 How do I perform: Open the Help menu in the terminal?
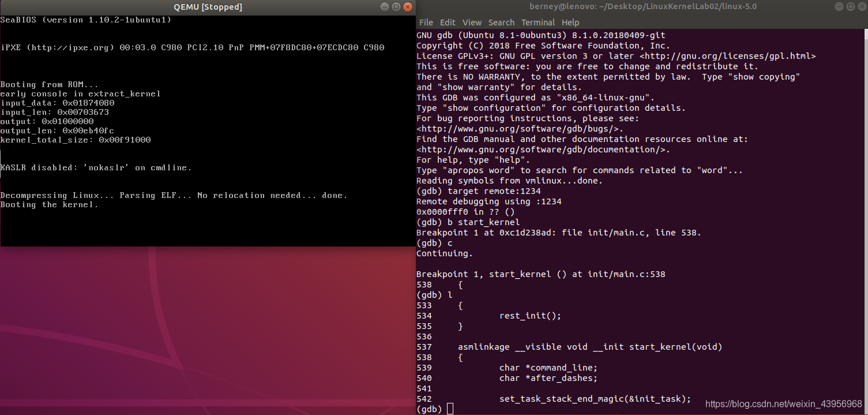[x=570, y=23]
